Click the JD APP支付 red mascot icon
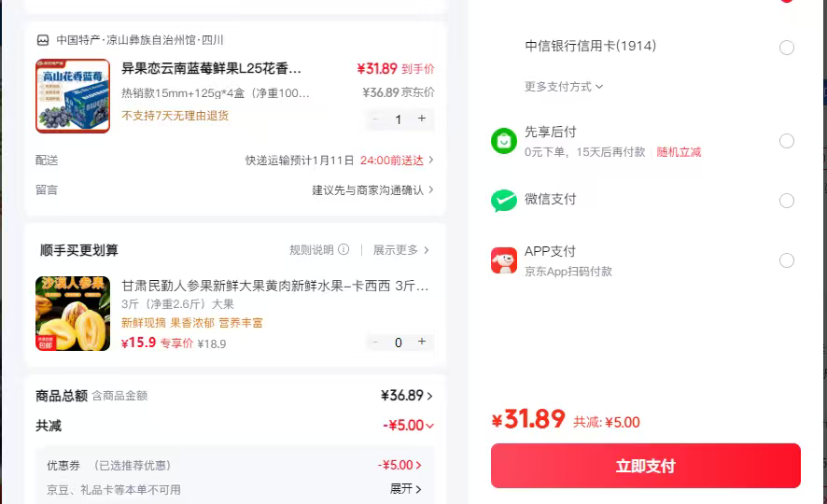This screenshot has height=504, width=827. click(504, 260)
